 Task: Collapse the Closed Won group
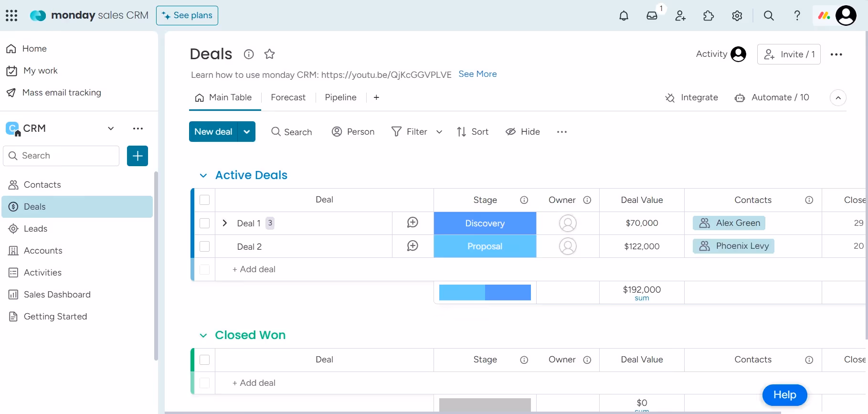coord(203,335)
